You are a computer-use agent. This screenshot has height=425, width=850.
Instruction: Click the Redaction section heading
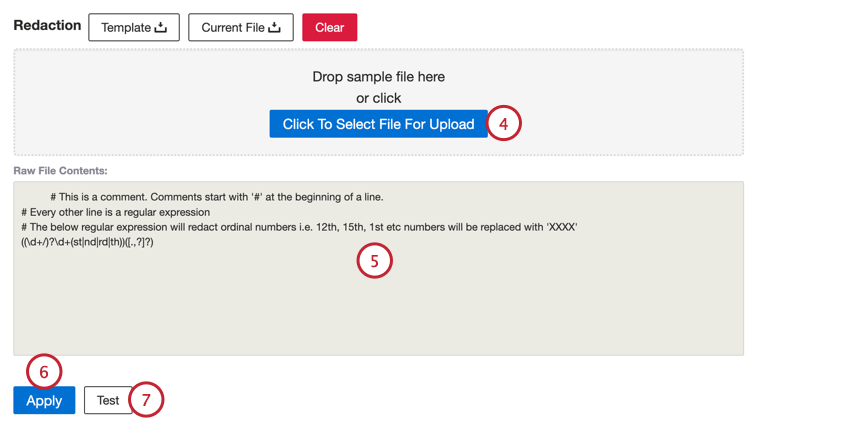[x=47, y=26]
